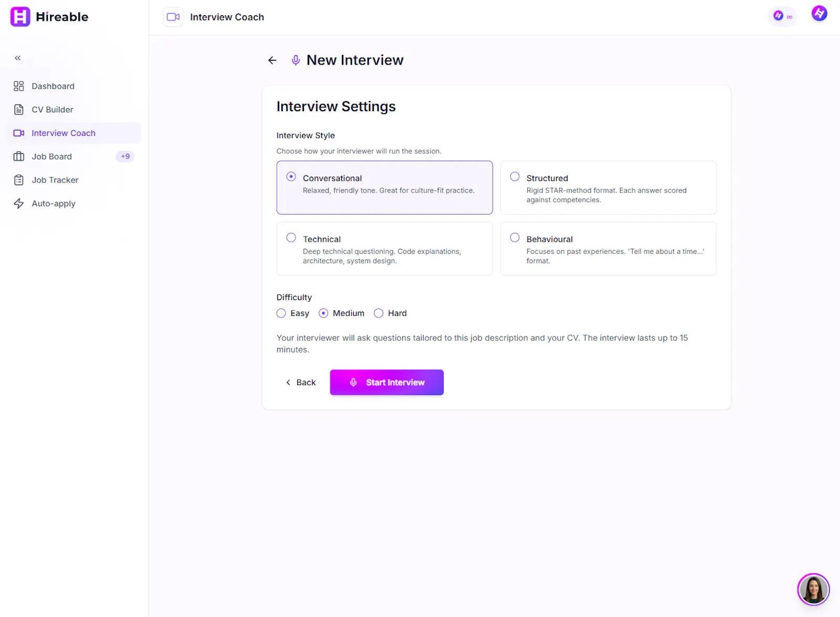Open CV Builder from the sidebar

(74, 110)
